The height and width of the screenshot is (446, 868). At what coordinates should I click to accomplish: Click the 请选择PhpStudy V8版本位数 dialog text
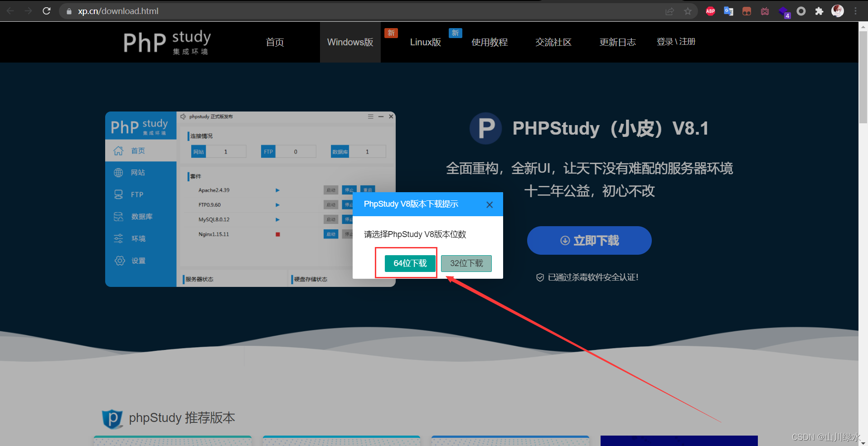415,234
